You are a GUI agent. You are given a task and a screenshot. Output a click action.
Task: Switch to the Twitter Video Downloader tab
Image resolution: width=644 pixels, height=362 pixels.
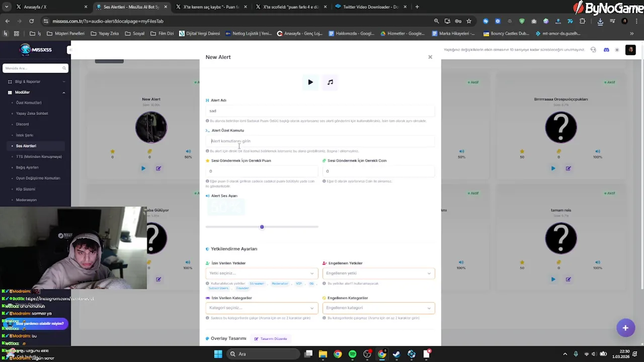pyautogui.click(x=370, y=7)
